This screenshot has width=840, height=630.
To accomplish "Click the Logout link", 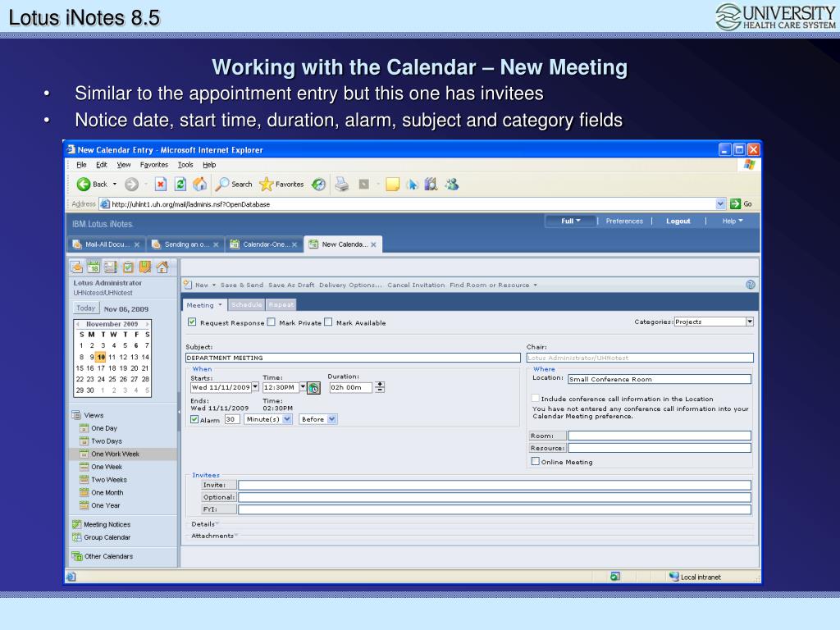I will click(678, 221).
